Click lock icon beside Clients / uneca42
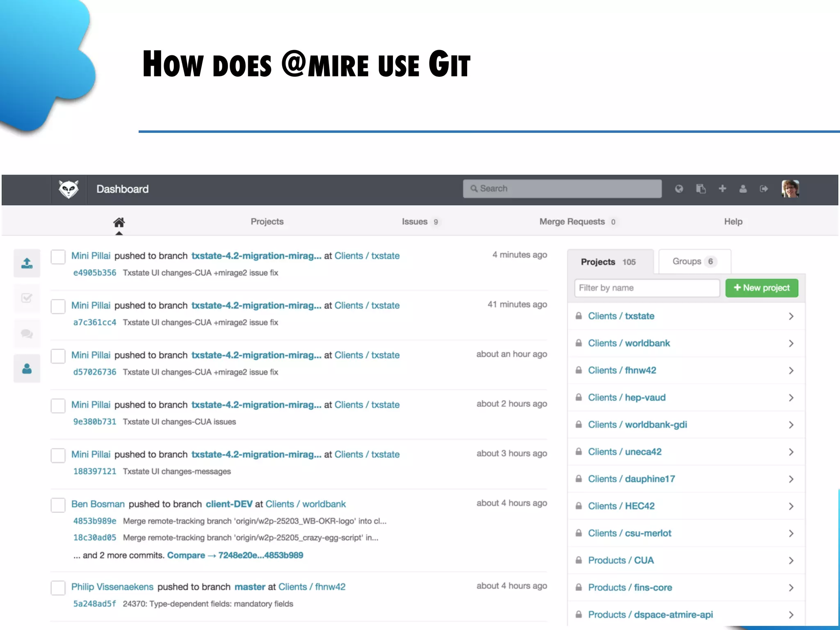The width and height of the screenshot is (840, 630). pos(579,452)
